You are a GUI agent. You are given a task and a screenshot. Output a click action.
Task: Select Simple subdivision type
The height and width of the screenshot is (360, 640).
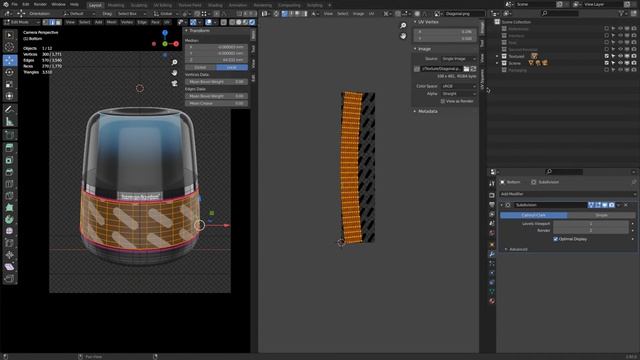pyautogui.click(x=601, y=215)
